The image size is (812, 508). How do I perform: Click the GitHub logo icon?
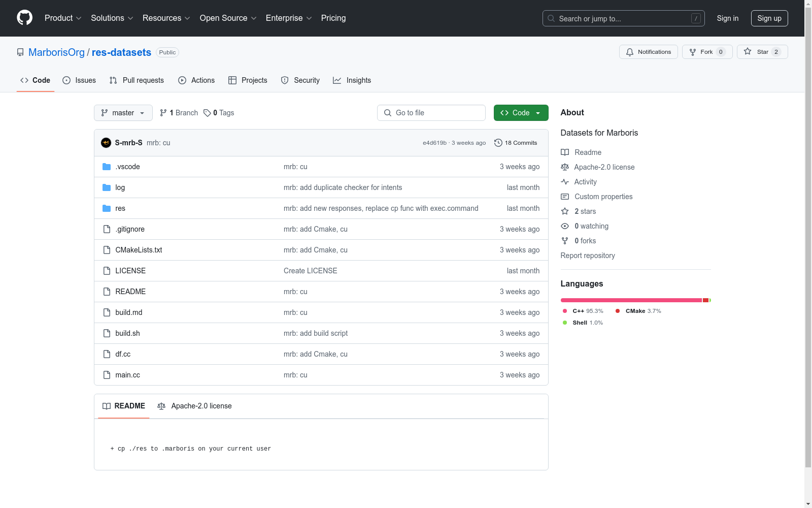[24, 18]
